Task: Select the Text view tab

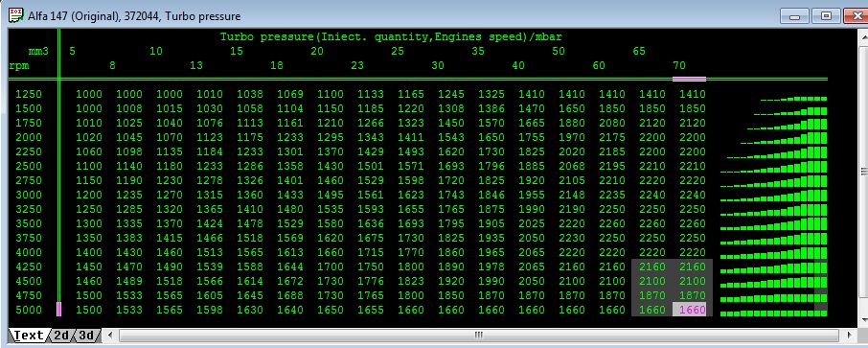Action: coord(29,336)
